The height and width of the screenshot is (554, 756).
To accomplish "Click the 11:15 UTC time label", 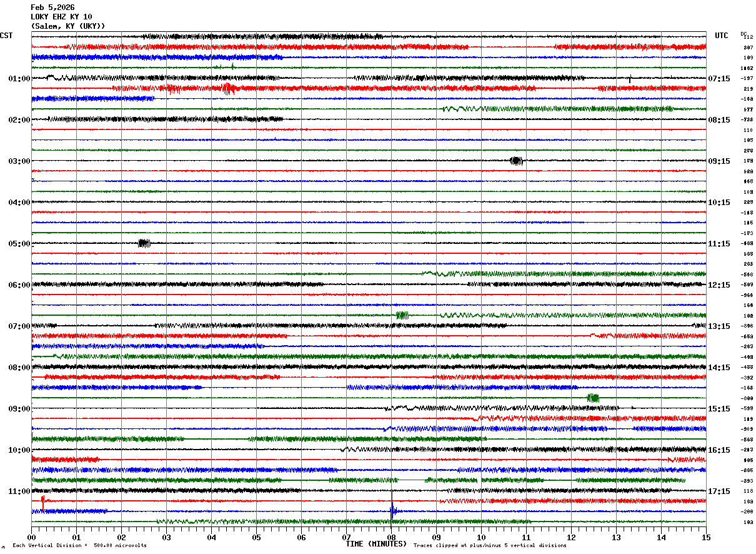I will [x=719, y=244].
